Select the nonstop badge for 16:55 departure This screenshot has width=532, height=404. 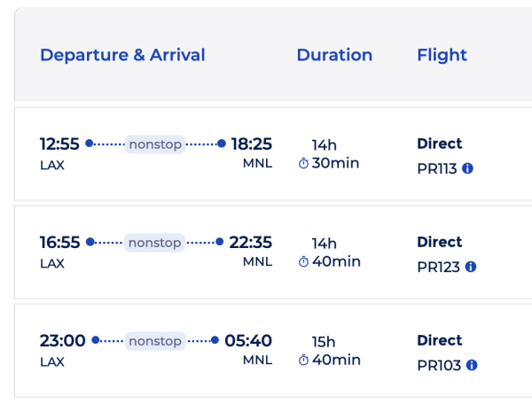[x=155, y=243]
